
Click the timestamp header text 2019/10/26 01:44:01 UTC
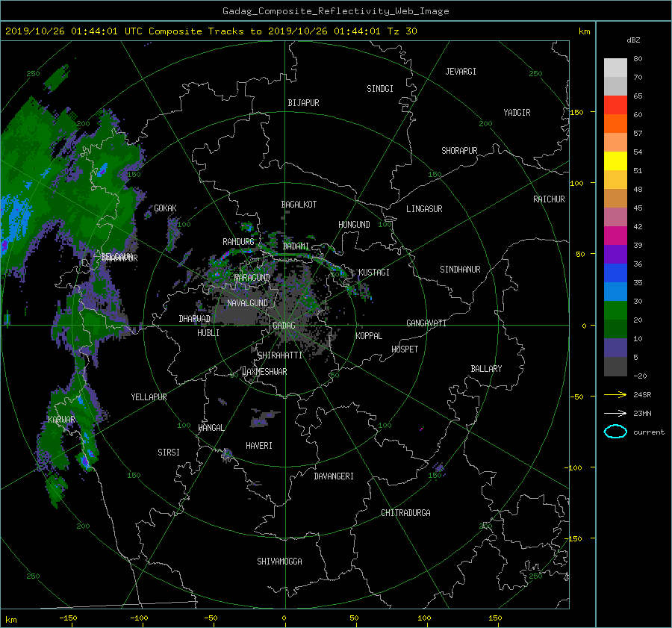coord(73,31)
